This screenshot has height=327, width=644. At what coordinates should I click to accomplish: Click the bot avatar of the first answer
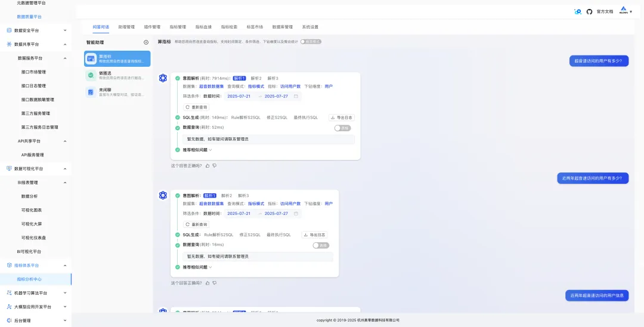[x=163, y=78]
